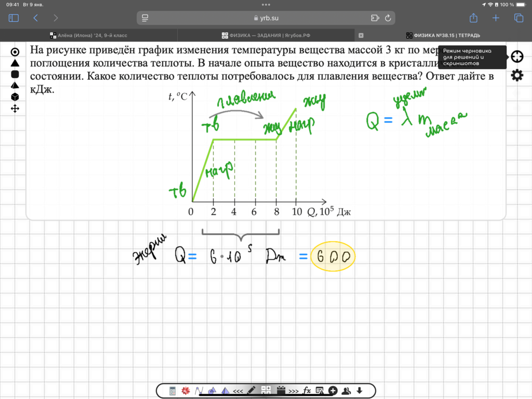532x399 pixels.
Task: Switch to 'Алёна (Илона) '24, 9-й класс' tab
Action: click(x=88, y=36)
